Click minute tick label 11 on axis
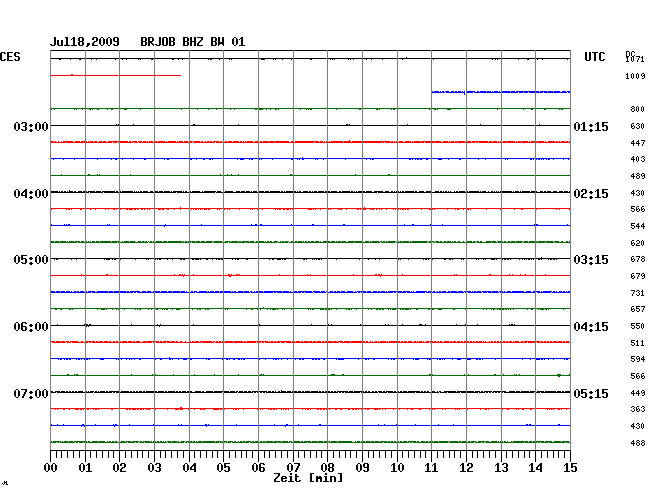Viewport: 650px width, 494px height. pyautogui.click(x=431, y=467)
